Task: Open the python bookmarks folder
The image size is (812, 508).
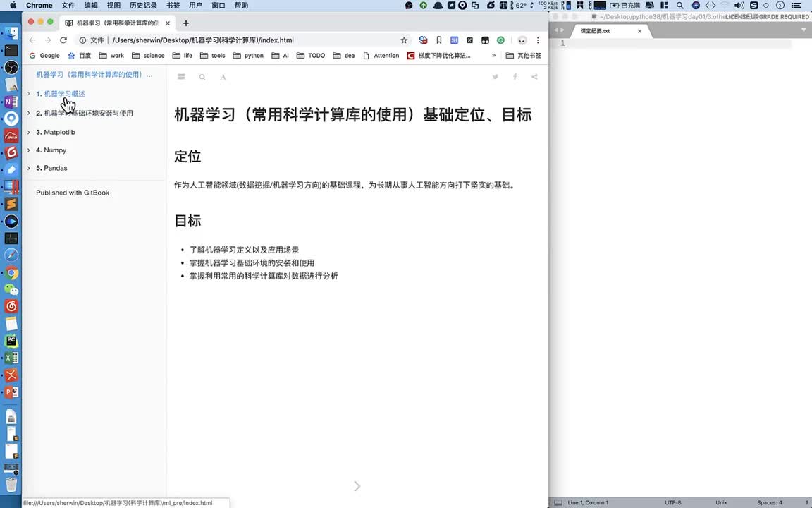Action: 248,56
